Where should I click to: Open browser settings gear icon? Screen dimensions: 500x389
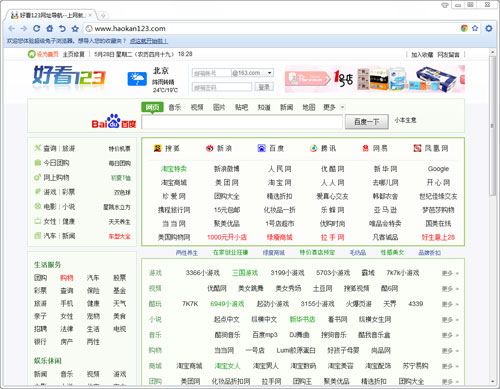pos(489,28)
